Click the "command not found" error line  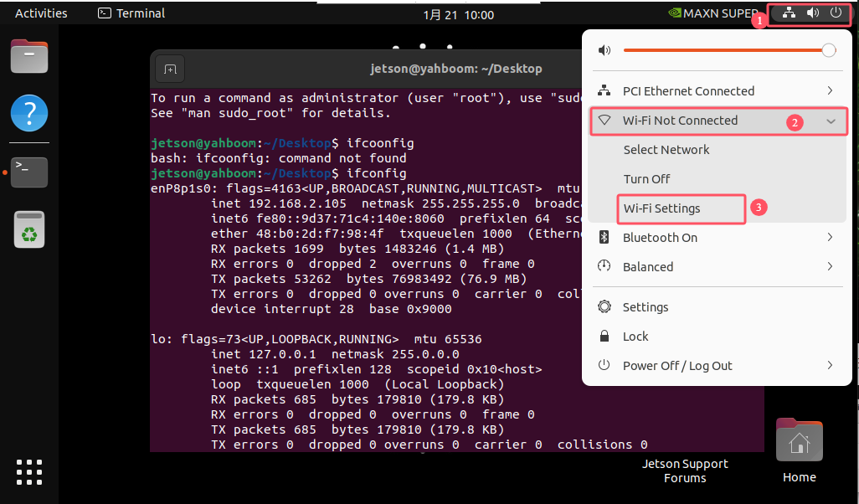tap(278, 158)
